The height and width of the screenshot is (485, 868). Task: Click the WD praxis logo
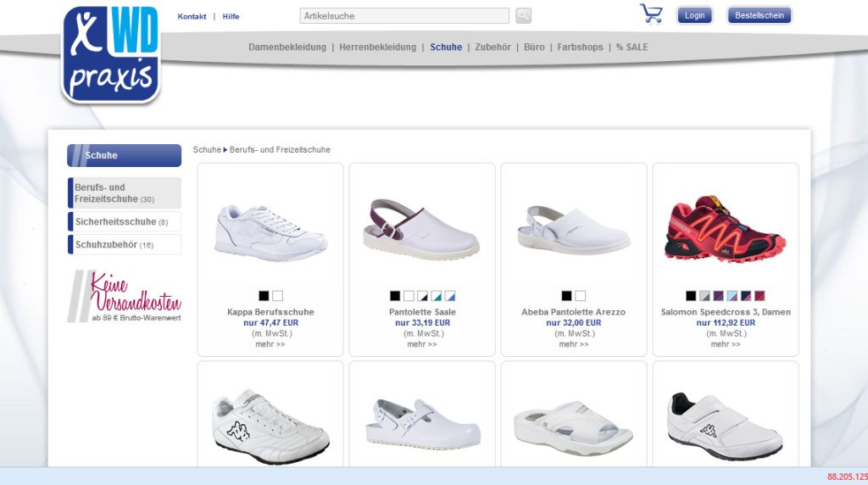pyautogui.click(x=111, y=54)
